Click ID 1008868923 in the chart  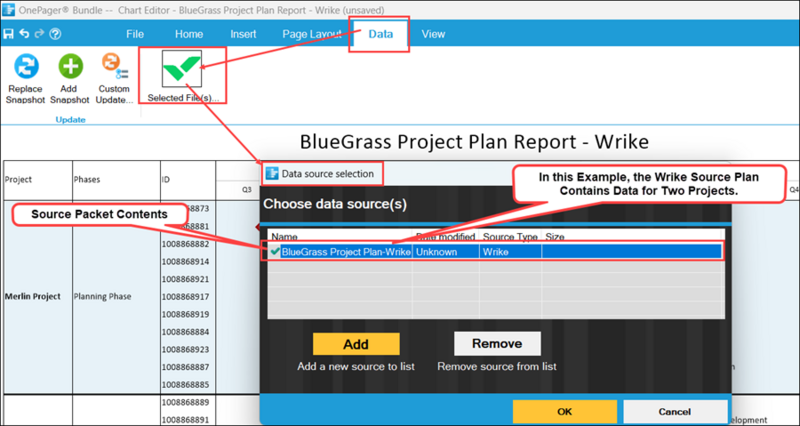click(x=185, y=349)
